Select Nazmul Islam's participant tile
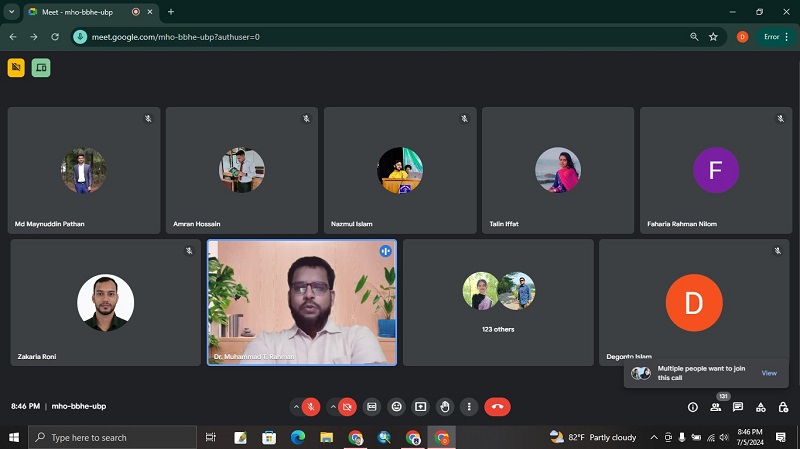Screen dimensions: 800x449 400,170
